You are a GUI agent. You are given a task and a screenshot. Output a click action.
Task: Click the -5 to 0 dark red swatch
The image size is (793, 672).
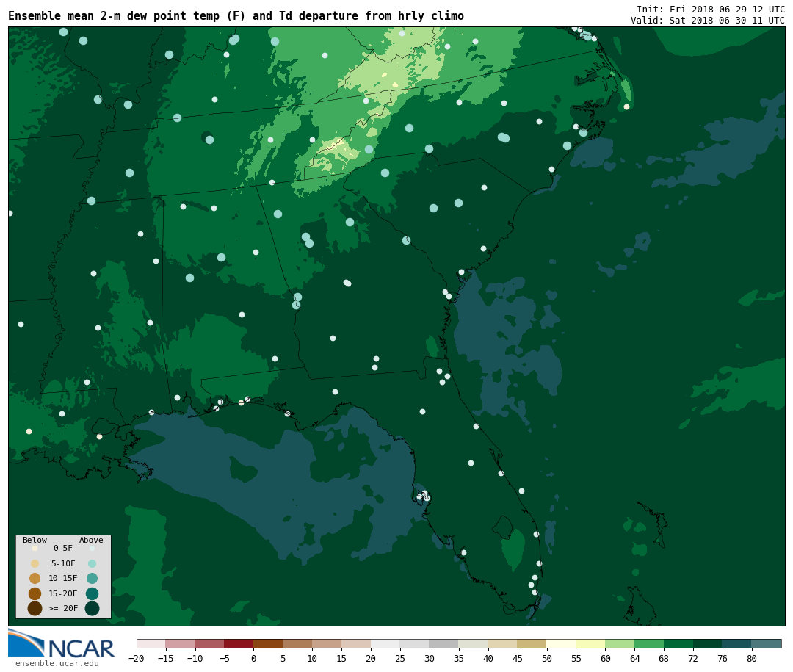tap(239, 643)
